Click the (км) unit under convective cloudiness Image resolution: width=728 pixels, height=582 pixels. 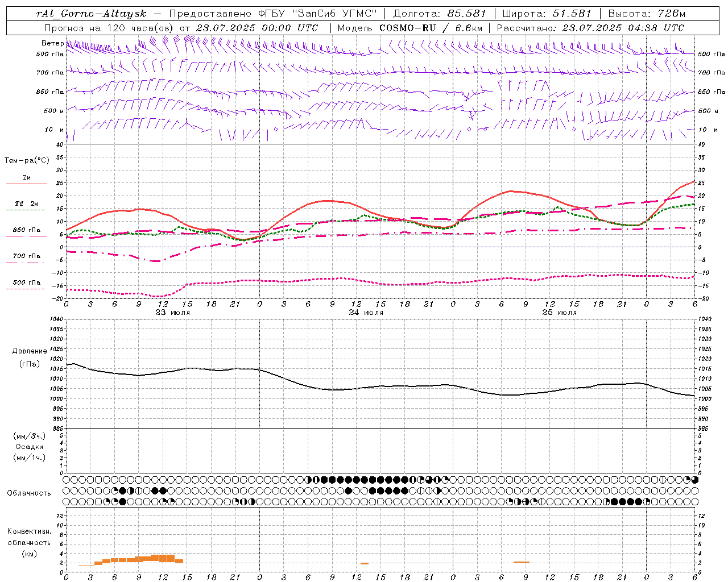(x=29, y=554)
